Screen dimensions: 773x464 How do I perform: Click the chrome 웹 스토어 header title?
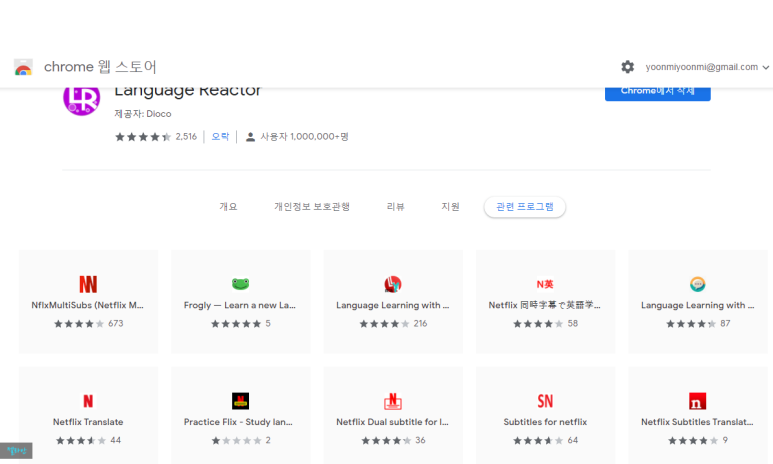click(x=100, y=67)
